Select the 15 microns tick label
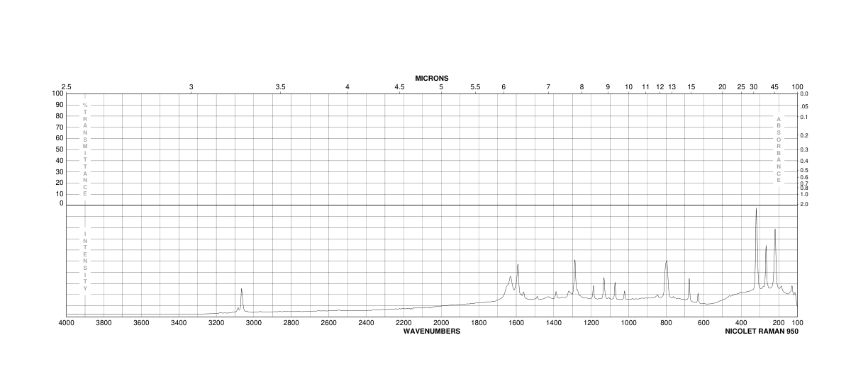Image resolution: width=868 pixels, height=374 pixels. (691, 87)
